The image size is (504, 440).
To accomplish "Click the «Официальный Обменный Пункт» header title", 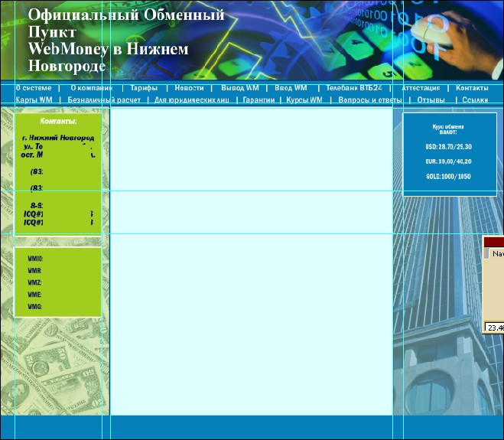I will pyautogui.click(x=126, y=24).
